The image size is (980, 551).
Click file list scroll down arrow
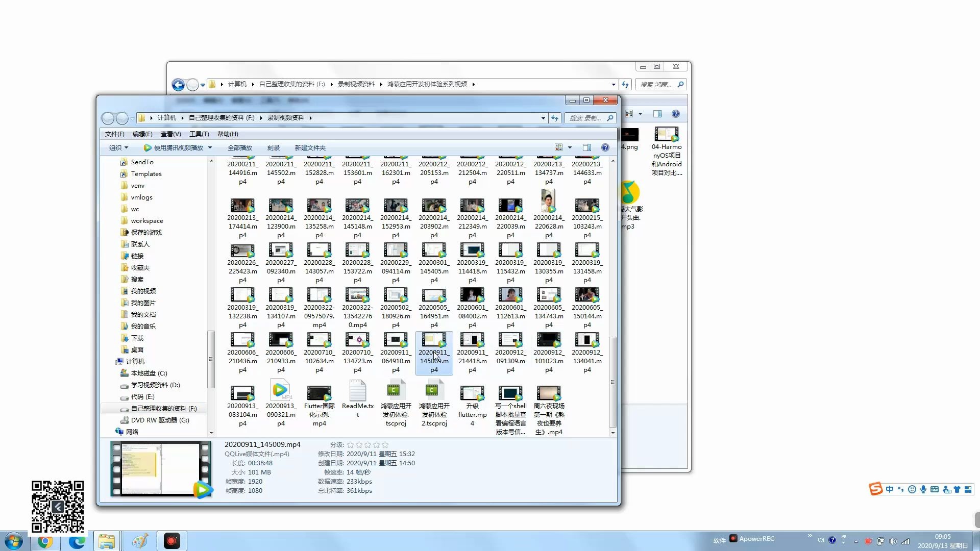coord(613,433)
